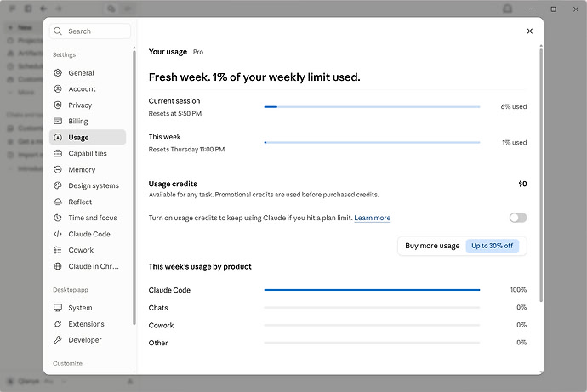587x392 pixels.
Task: Click the Search settings field
Action: tap(90, 31)
